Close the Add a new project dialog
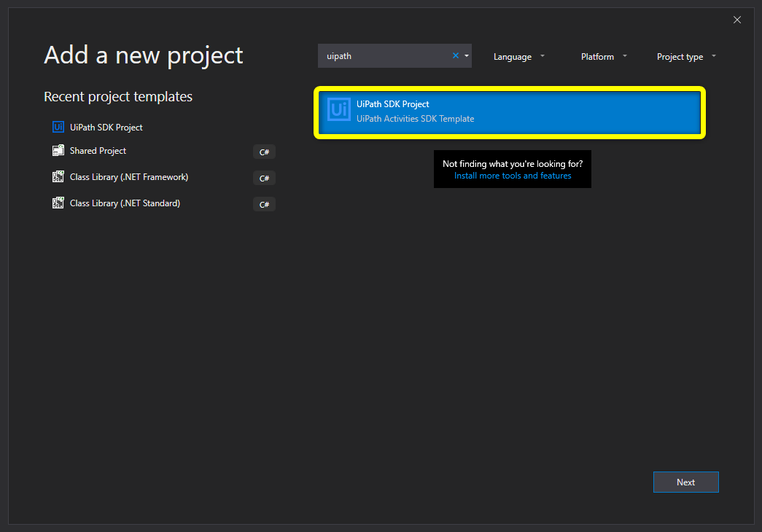Image resolution: width=762 pixels, height=532 pixels. [736, 20]
